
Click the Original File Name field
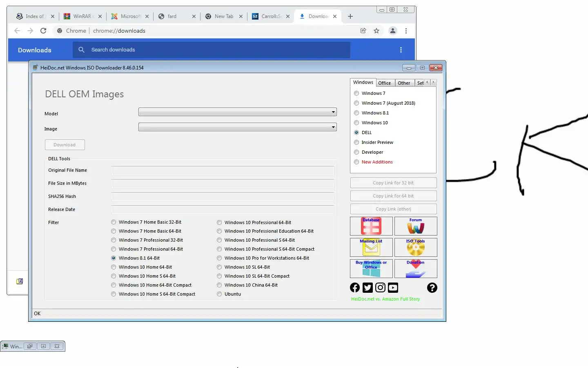[x=223, y=171]
